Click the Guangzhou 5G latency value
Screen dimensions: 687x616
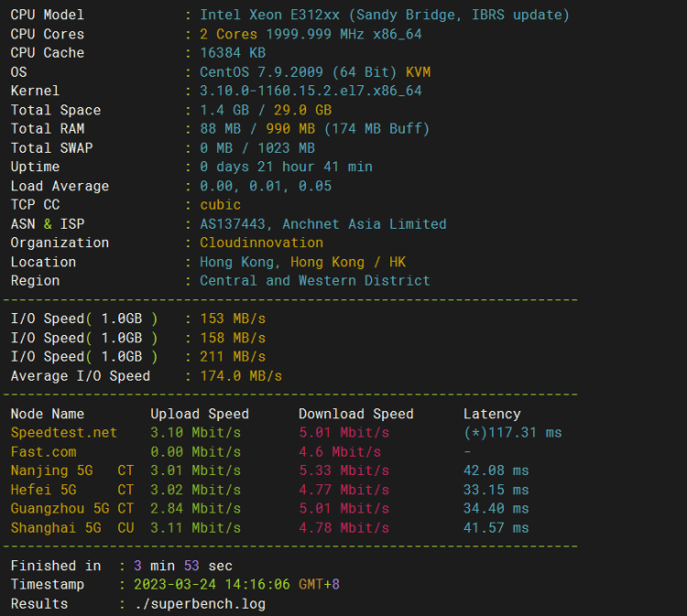(x=496, y=508)
